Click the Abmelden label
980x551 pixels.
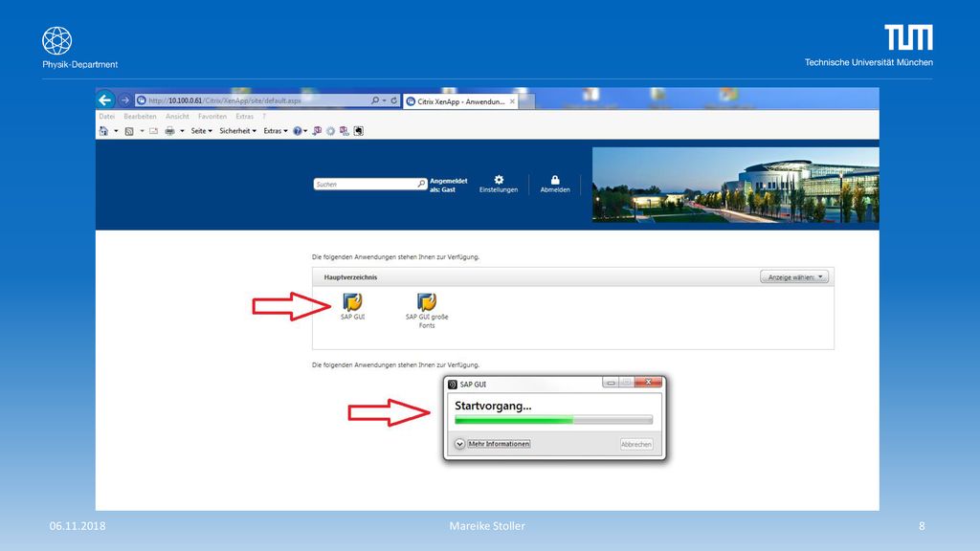coord(555,190)
